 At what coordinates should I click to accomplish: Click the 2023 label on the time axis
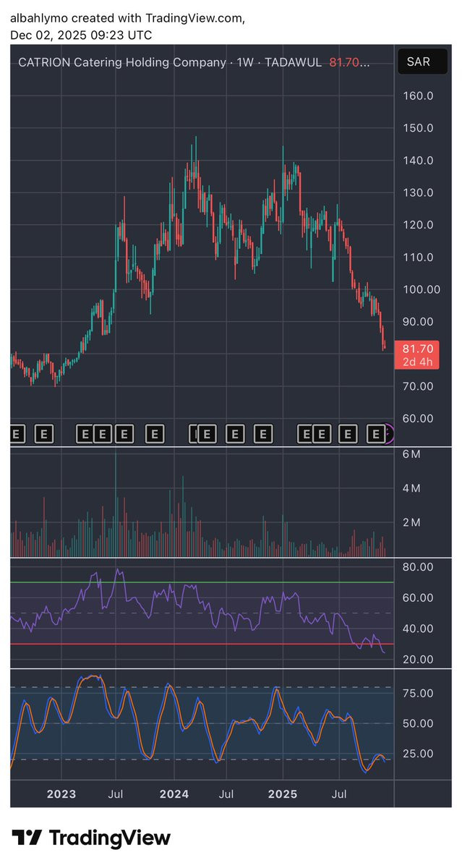coord(61,794)
